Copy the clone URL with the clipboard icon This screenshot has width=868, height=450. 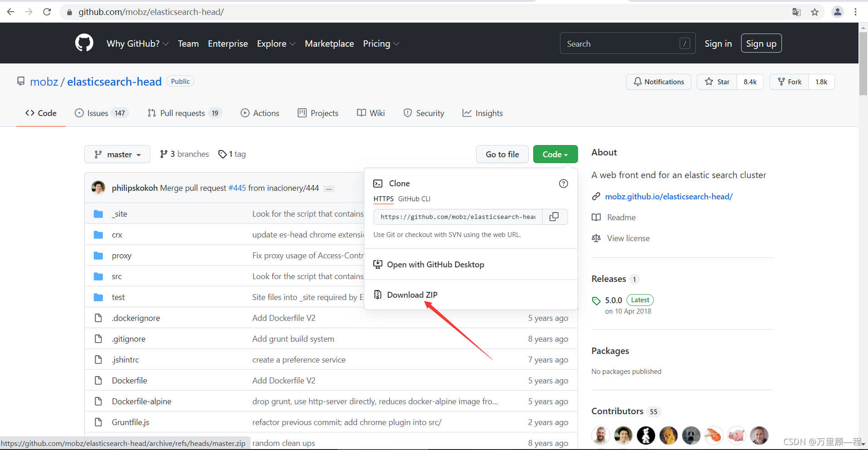554,217
